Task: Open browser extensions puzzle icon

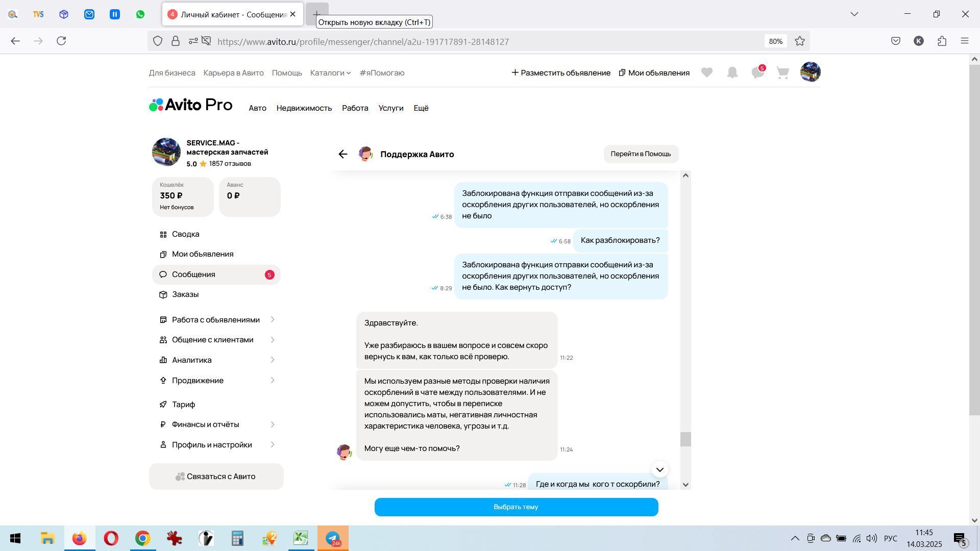Action: (942, 41)
